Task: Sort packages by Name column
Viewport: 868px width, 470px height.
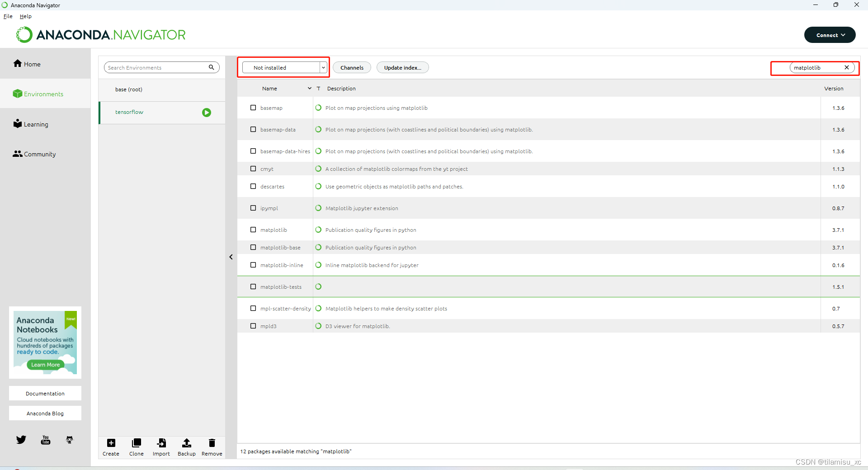Action: click(x=269, y=89)
